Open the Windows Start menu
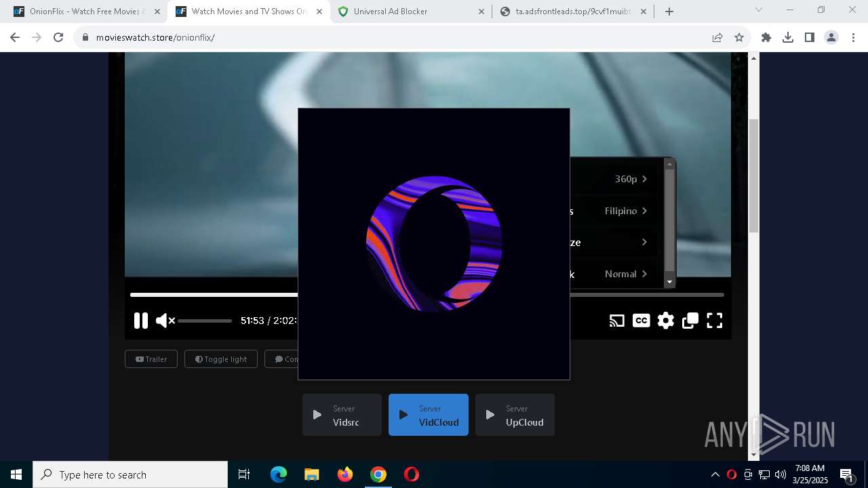This screenshot has width=868, height=488. click(16, 474)
